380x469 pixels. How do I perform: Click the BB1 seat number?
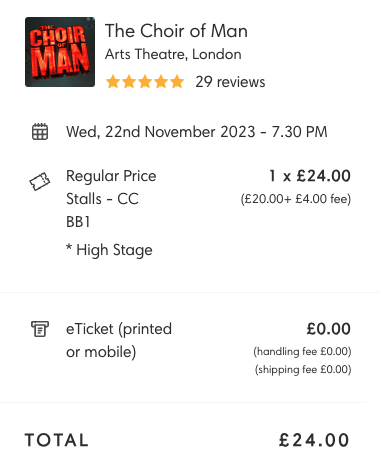point(78,222)
